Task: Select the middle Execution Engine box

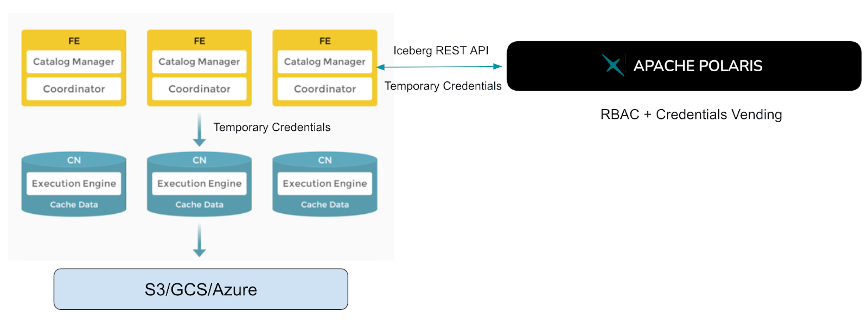Action: pyautogui.click(x=199, y=183)
